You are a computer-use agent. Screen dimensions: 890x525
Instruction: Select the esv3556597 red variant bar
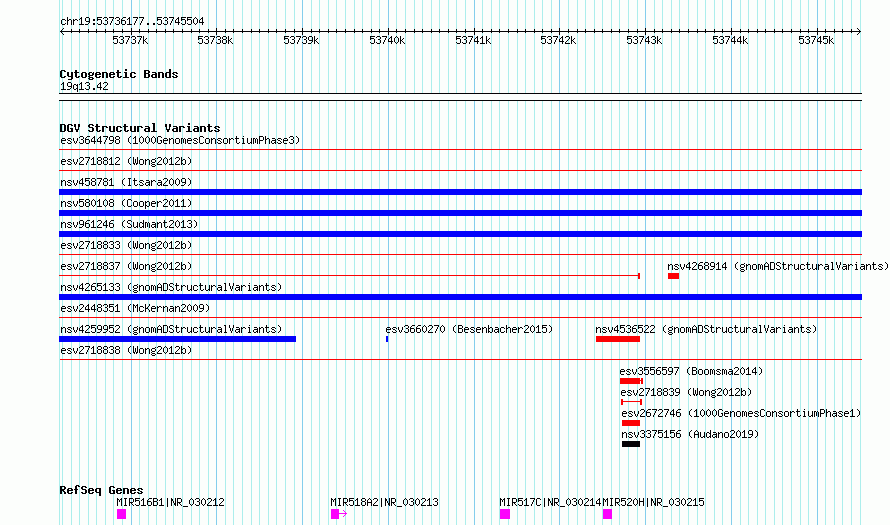[631, 381]
